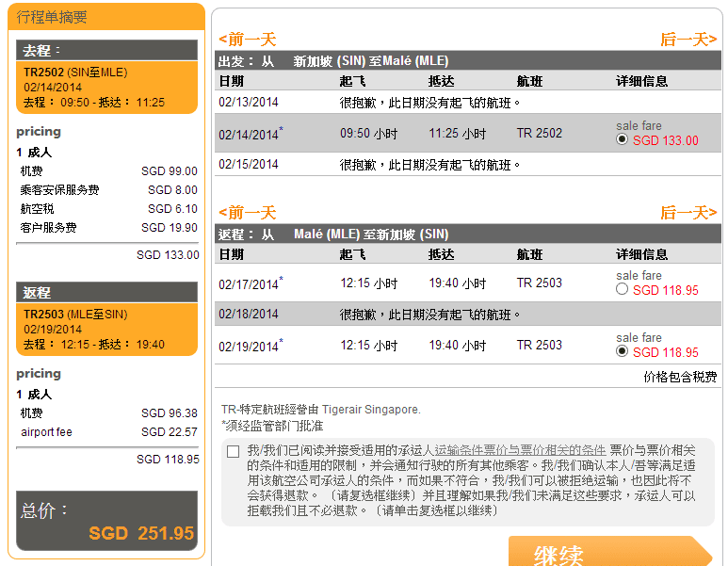
Task: Click the 详细信息 column header in the return table
Action: tap(641, 254)
